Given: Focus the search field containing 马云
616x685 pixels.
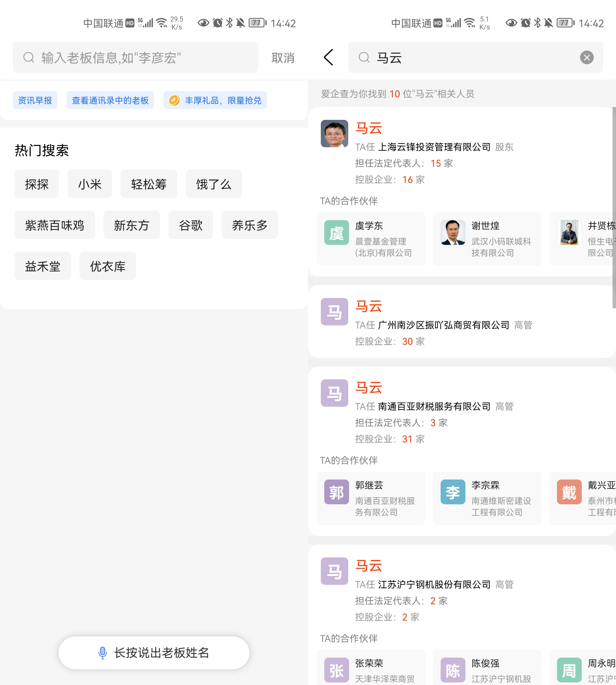Looking at the screenshot, I should 475,58.
